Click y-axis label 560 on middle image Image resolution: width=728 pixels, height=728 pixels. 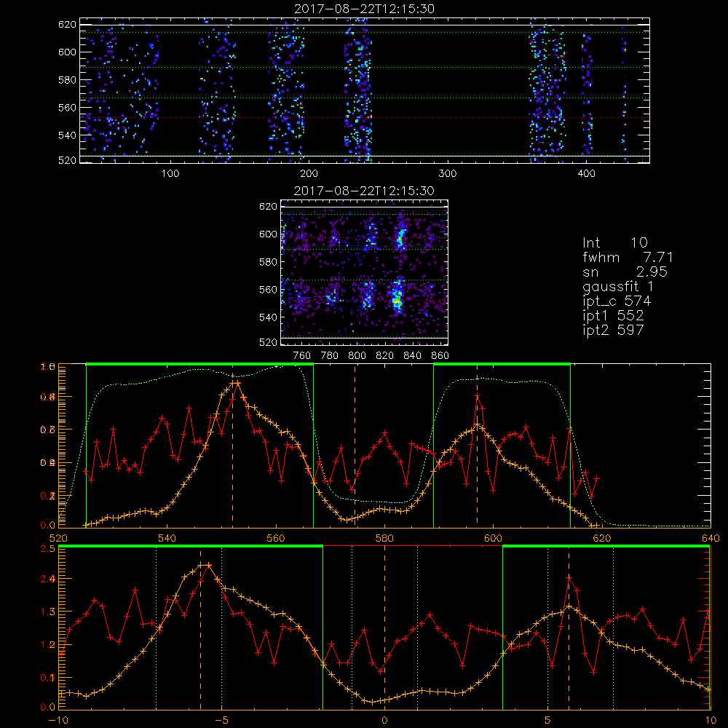(x=269, y=290)
